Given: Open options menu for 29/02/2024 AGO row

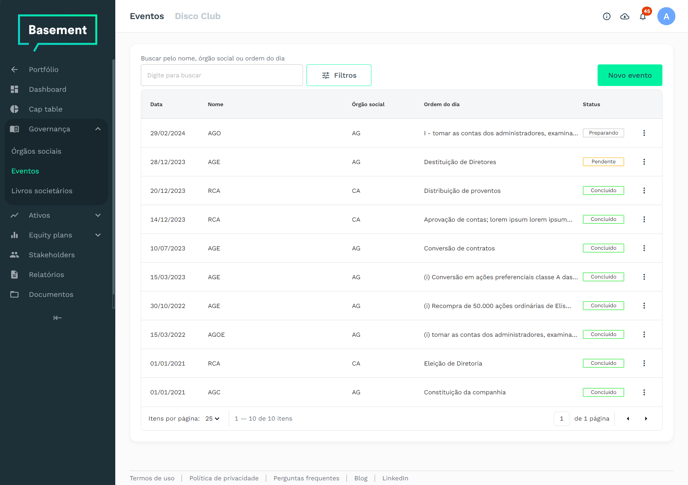Looking at the screenshot, I should click(644, 133).
